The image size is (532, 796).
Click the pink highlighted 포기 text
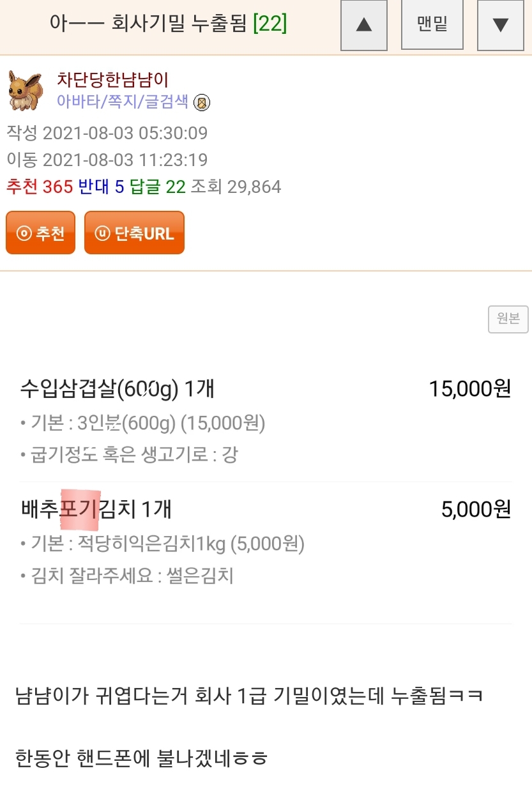[x=80, y=509]
